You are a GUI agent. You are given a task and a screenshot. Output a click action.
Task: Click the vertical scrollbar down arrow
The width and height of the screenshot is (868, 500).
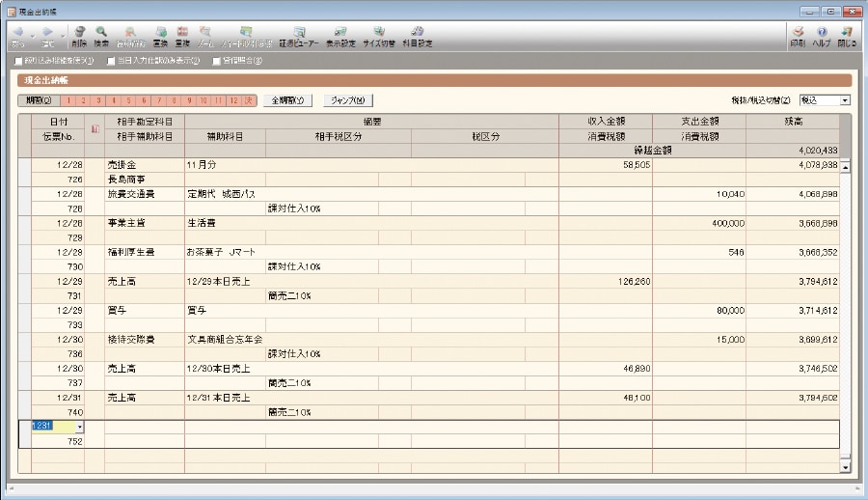[x=846, y=467]
